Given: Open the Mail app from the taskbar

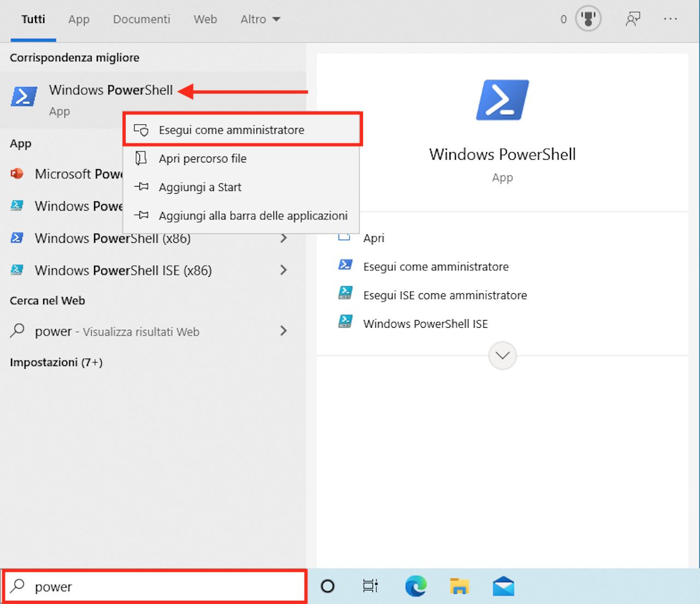Looking at the screenshot, I should [x=503, y=586].
